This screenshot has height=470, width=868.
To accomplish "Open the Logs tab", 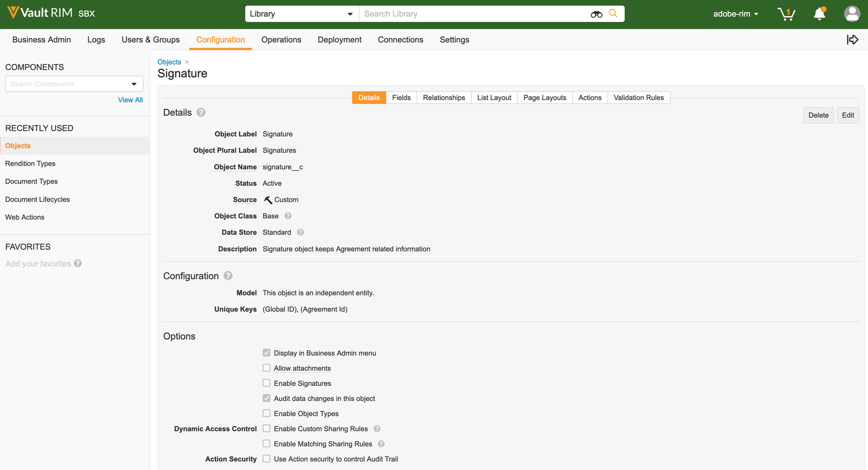I will tap(96, 40).
